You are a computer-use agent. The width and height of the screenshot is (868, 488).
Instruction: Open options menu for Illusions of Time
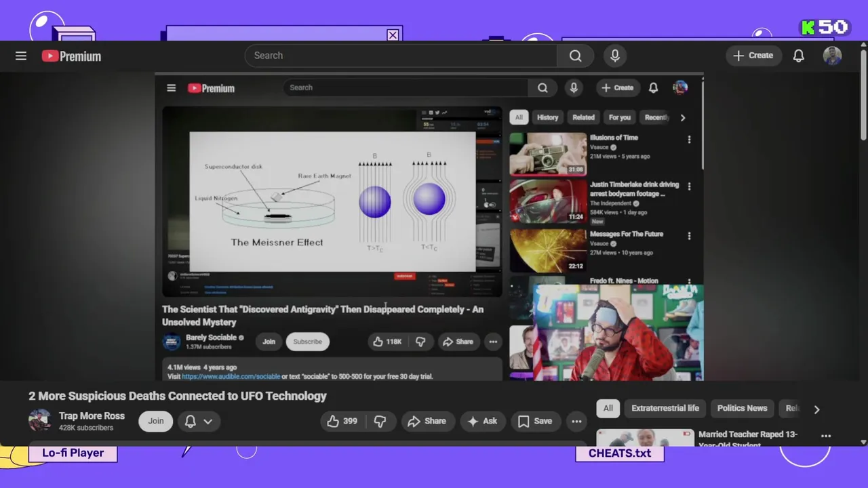[x=689, y=140]
